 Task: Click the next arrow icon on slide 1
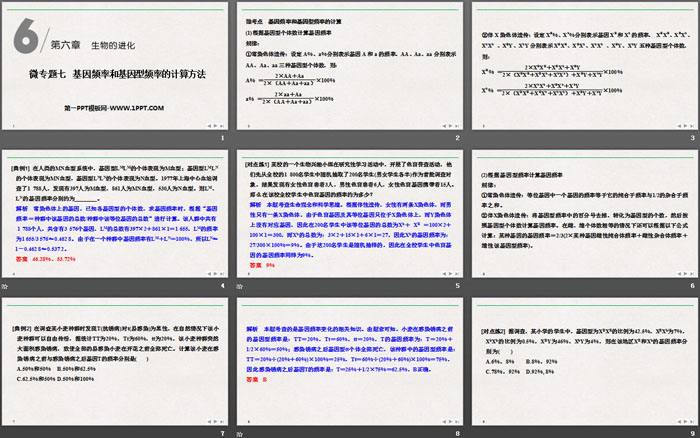point(216,126)
